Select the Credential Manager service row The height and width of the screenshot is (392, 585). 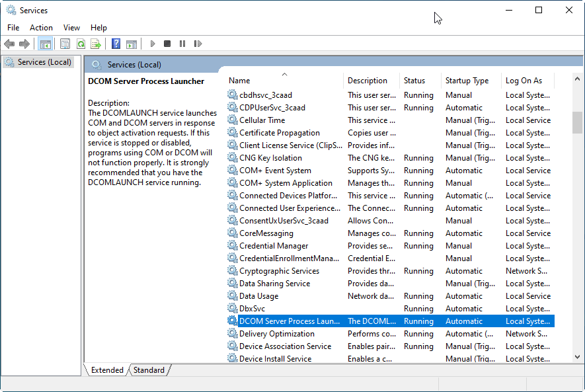[x=273, y=246]
